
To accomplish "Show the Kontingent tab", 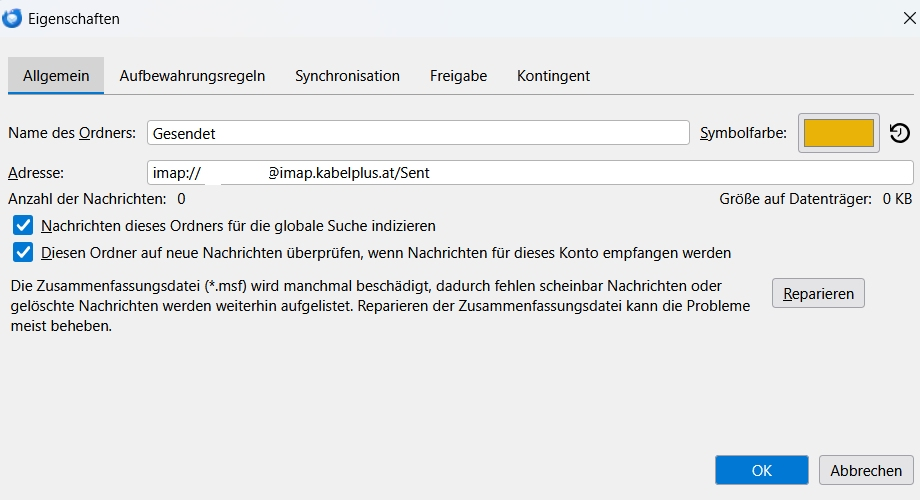I will click(553, 76).
